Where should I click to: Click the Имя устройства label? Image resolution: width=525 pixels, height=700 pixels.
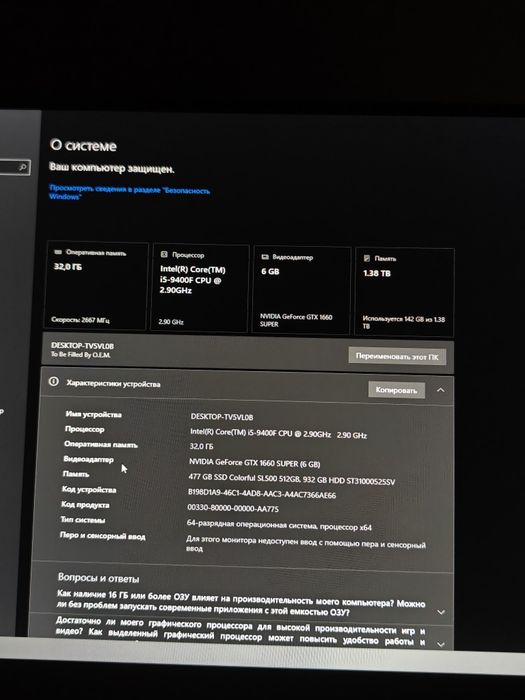click(x=93, y=414)
